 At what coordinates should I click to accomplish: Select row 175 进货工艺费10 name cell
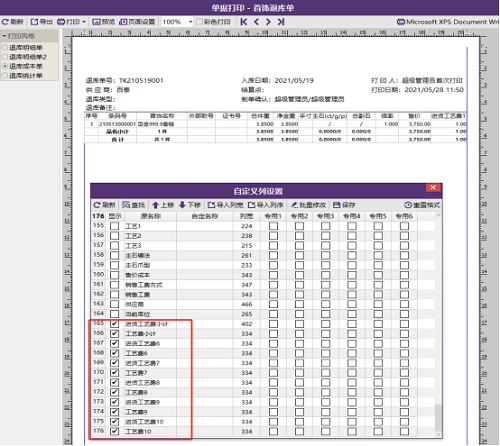pyautogui.click(x=150, y=422)
